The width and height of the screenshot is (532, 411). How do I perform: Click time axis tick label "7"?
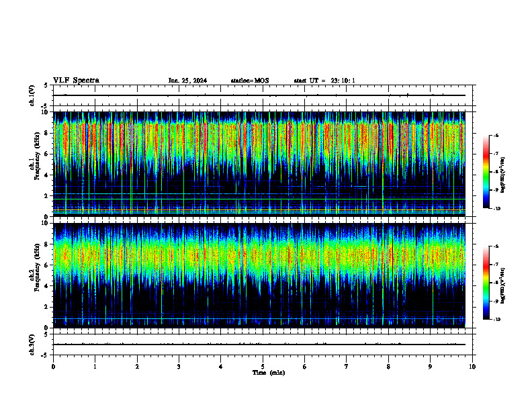click(347, 367)
